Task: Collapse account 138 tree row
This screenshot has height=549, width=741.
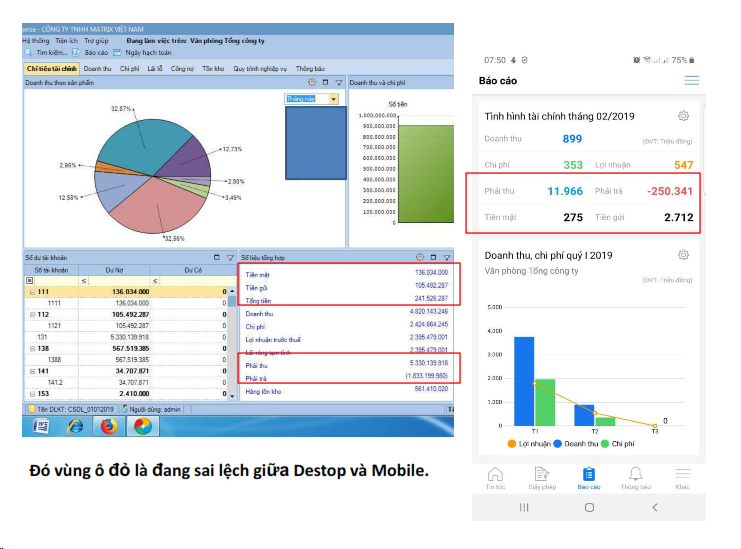Action: coord(31,347)
